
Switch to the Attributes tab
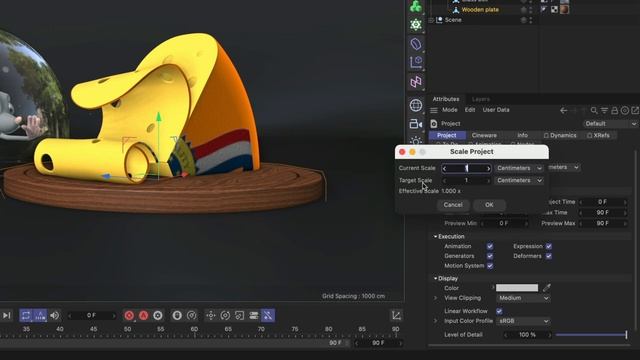click(446, 99)
